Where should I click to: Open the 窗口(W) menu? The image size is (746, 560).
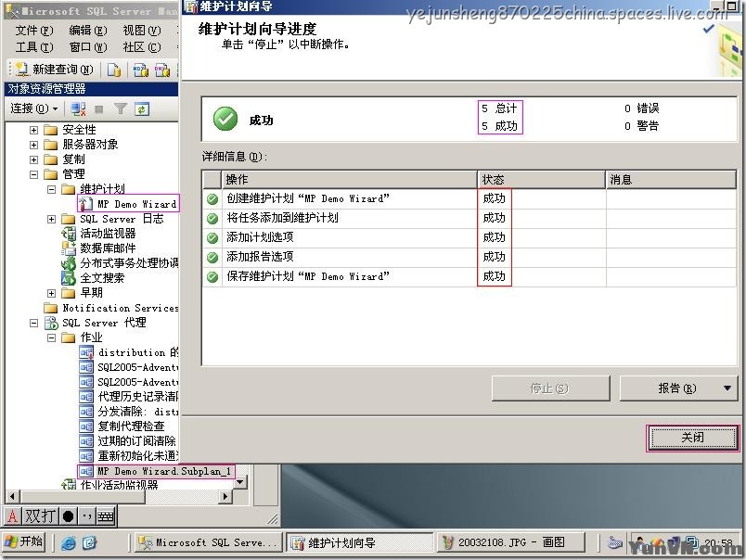(x=87, y=46)
